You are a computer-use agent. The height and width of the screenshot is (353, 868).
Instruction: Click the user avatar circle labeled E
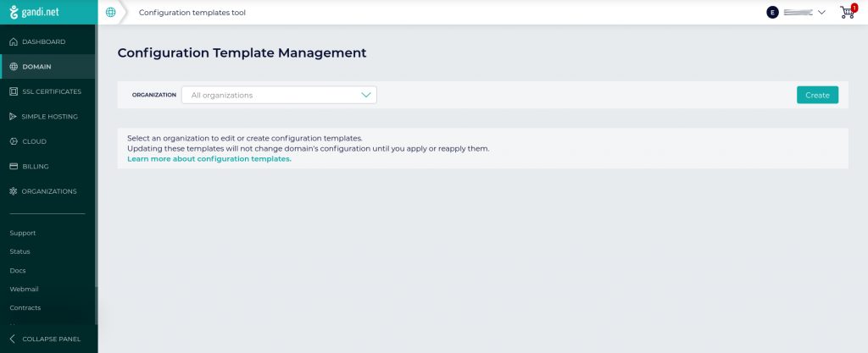(x=772, y=12)
